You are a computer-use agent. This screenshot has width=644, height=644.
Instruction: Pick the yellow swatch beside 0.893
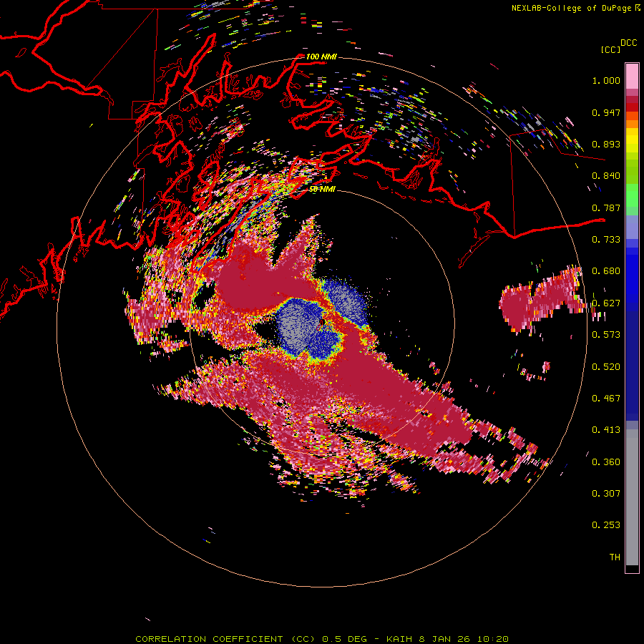(632, 143)
